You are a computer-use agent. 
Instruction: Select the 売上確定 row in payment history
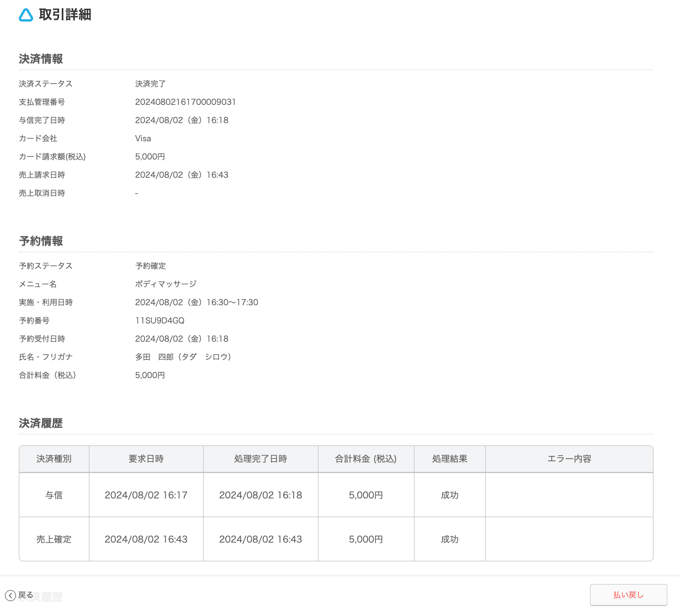54,539
